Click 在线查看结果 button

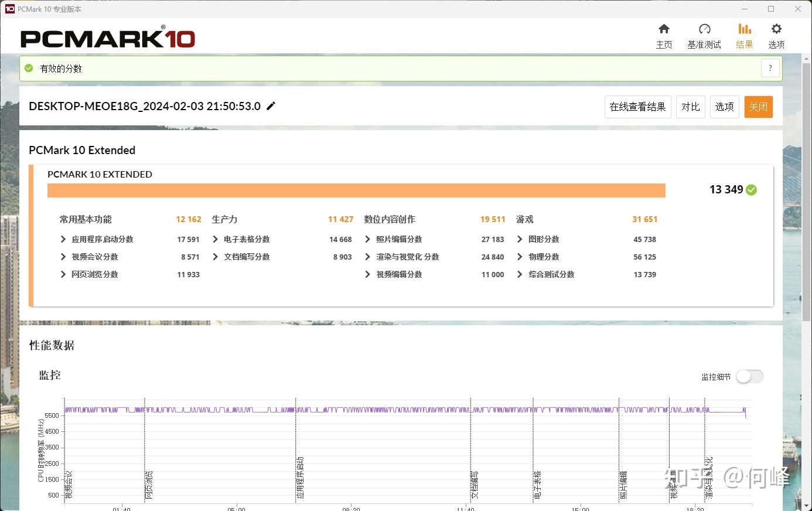click(637, 107)
